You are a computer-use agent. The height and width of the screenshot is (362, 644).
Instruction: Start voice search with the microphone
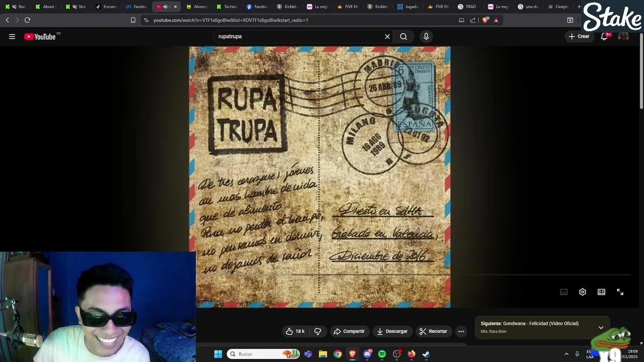click(x=426, y=36)
